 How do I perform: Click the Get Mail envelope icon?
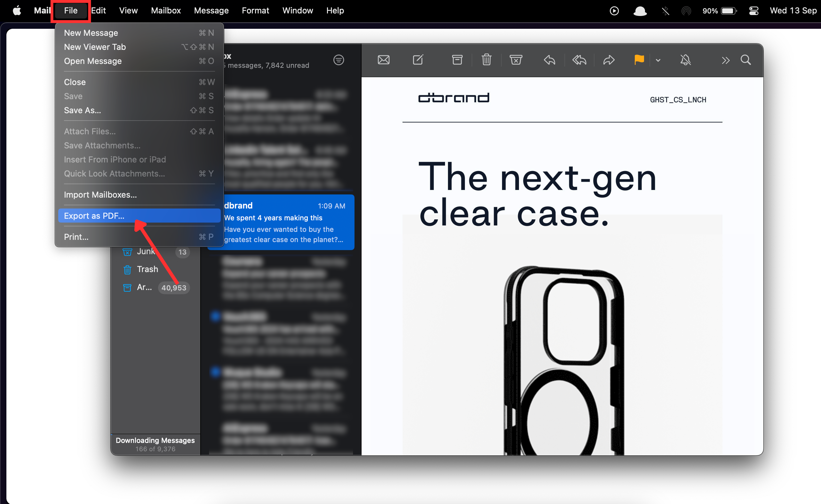tap(384, 60)
